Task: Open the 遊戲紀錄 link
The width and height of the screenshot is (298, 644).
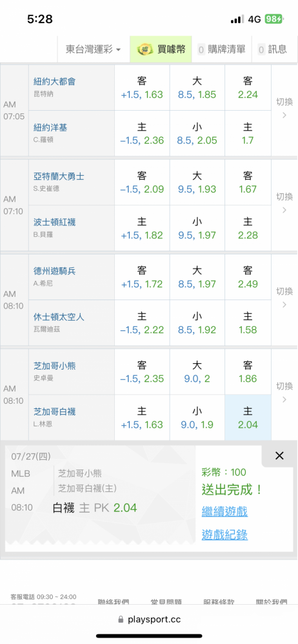Action: (x=224, y=535)
